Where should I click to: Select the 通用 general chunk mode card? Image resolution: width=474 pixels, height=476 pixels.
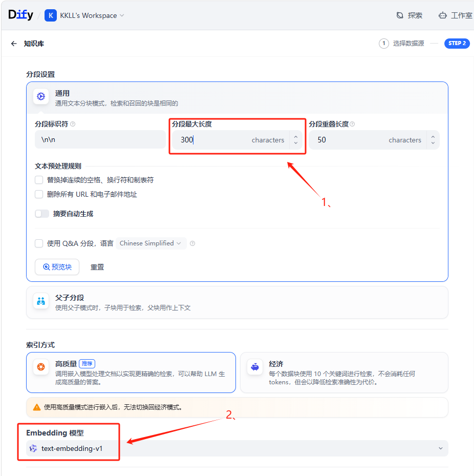click(x=237, y=98)
